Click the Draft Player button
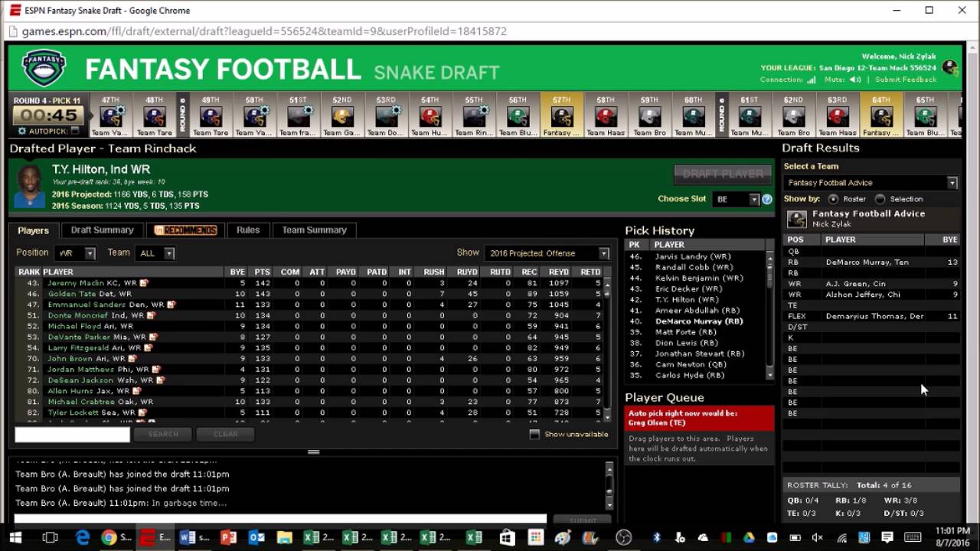The width and height of the screenshot is (980, 551). [x=722, y=174]
